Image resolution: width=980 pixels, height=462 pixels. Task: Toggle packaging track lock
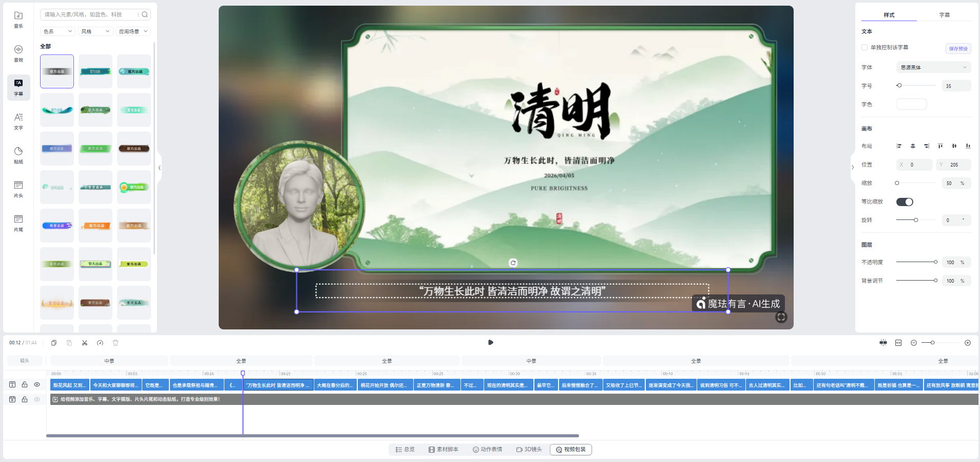click(x=25, y=399)
